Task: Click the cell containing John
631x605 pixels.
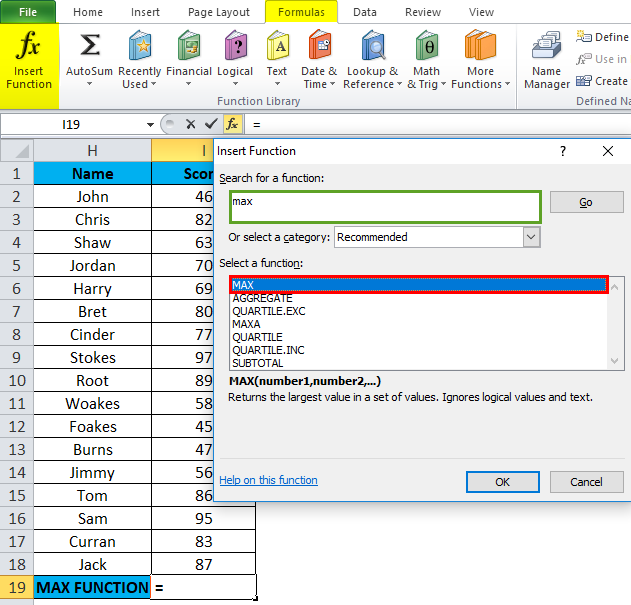Action: pos(93,196)
